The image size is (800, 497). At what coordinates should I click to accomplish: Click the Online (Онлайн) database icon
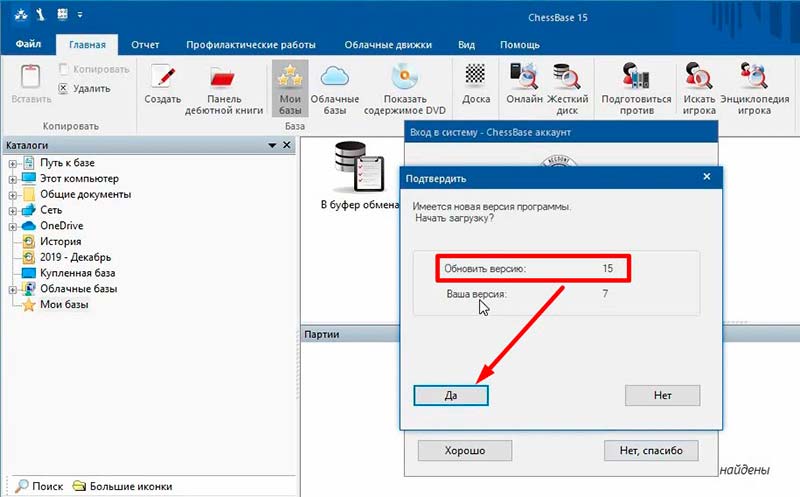(524, 77)
